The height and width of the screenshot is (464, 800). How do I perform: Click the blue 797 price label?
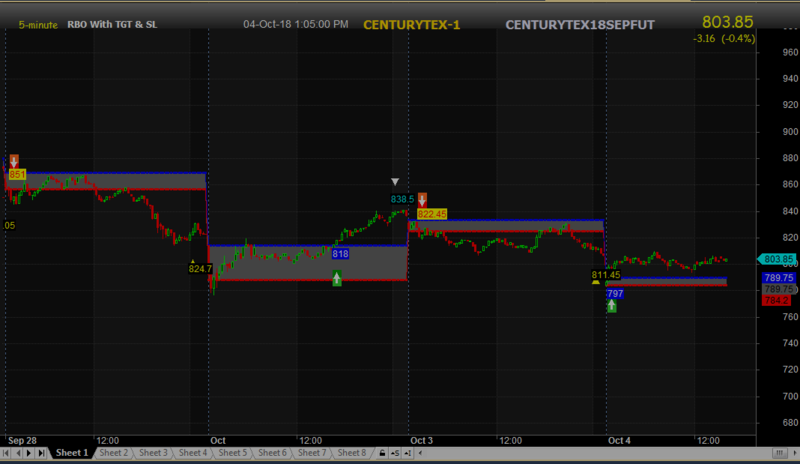615,294
